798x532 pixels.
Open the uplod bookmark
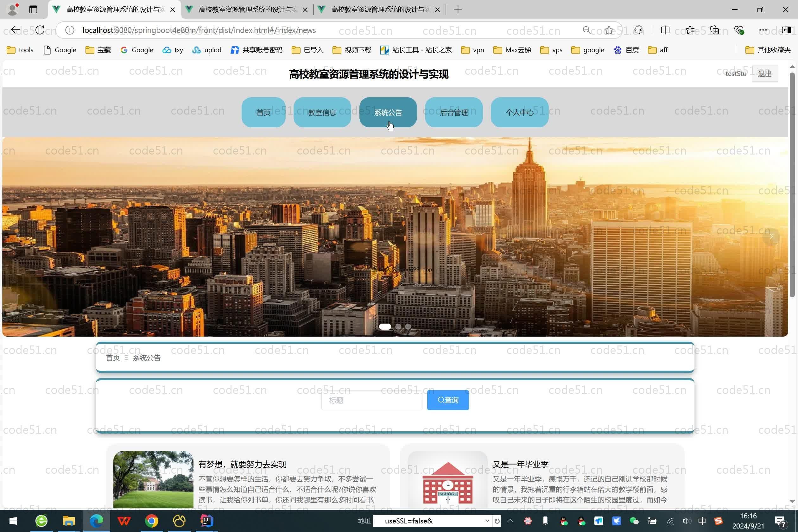coord(206,50)
